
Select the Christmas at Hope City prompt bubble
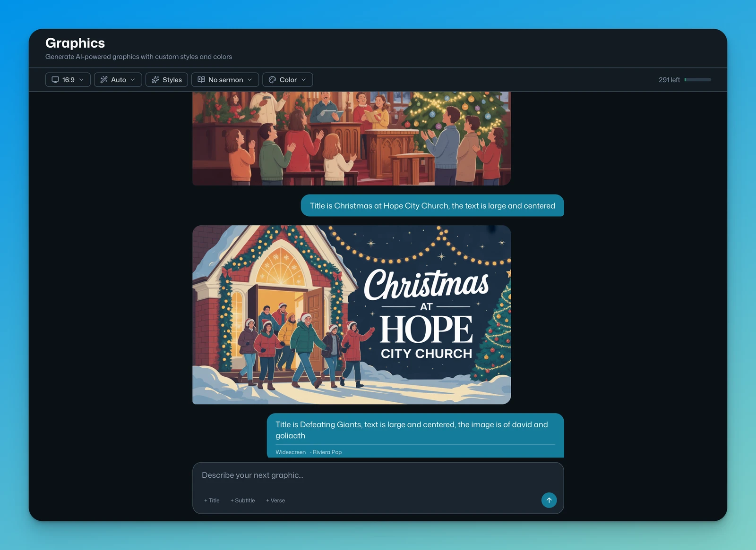432,205
